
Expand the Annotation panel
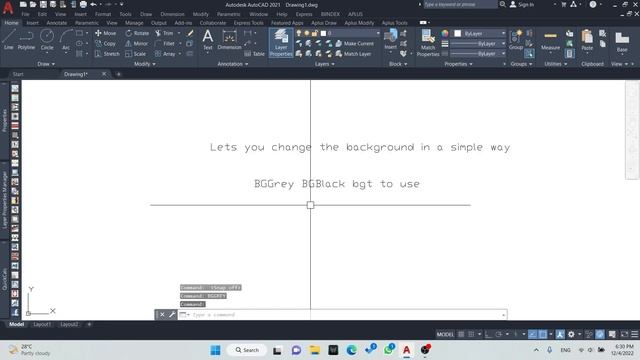[233, 64]
